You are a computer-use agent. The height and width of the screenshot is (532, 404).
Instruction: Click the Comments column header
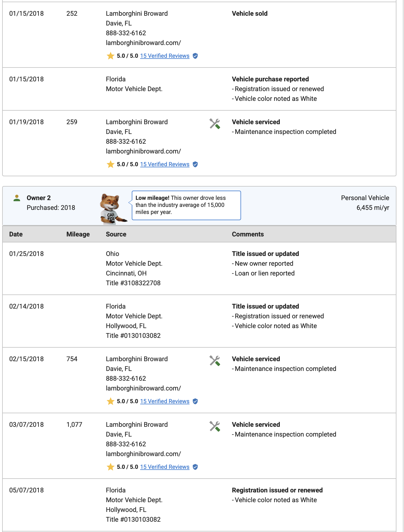tap(248, 234)
